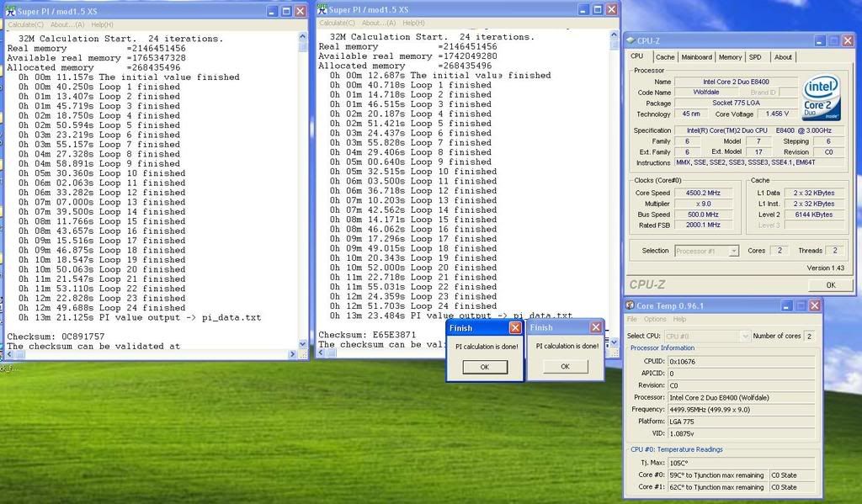The image size is (862, 504).
Task: Click the Number of cores field in Core Temp
Action: click(x=809, y=336)
